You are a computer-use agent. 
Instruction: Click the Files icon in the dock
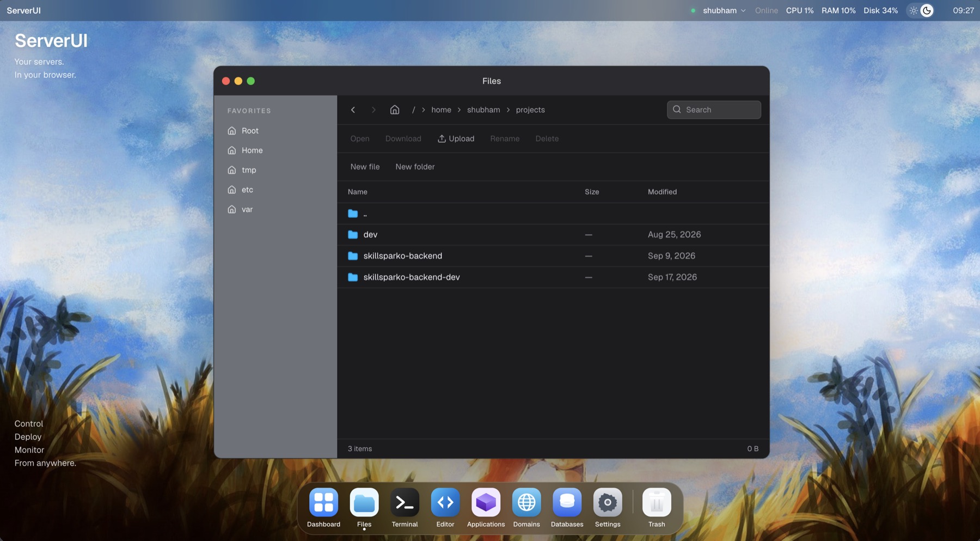(x=364, y=502)
